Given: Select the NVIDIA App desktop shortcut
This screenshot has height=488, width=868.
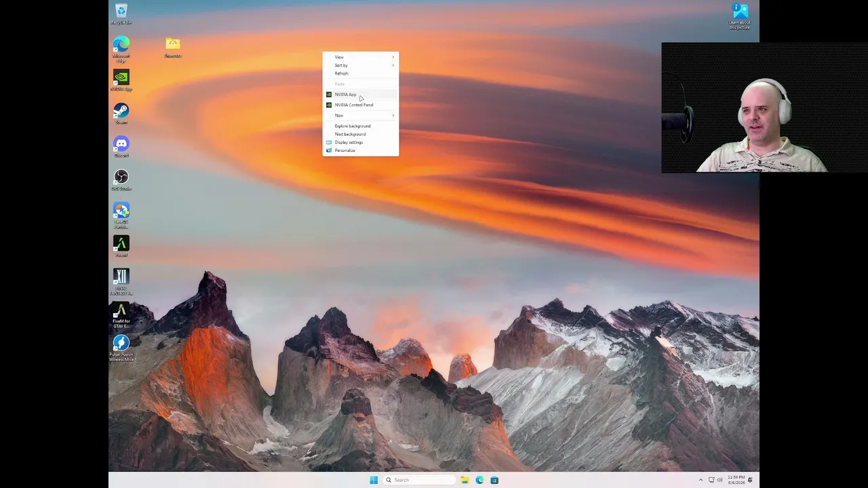Looking at the screenshot, I should click(121, 81).
